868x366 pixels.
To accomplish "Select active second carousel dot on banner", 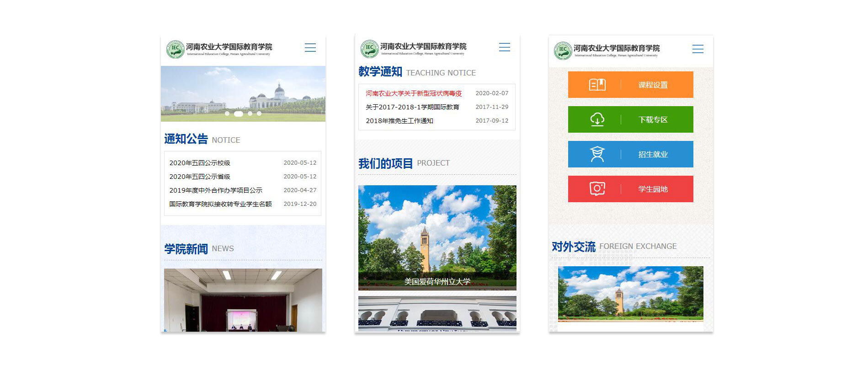I will point(239,113).
